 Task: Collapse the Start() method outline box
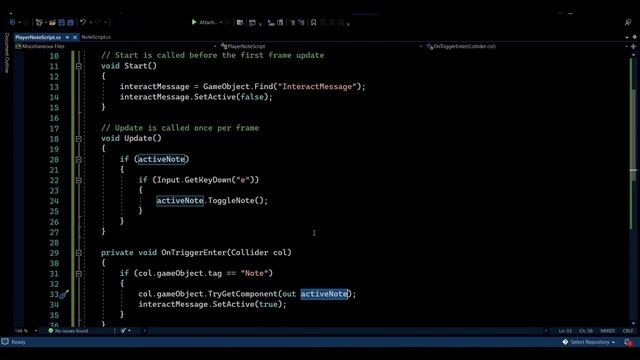click(78, 66)
